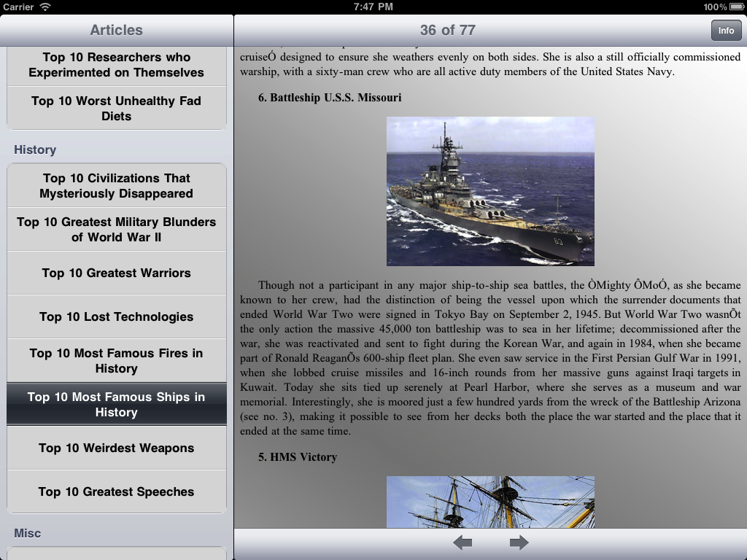Select Top 10 Greatest Warriors
This screenshot has width=747, height=560.
116,273
